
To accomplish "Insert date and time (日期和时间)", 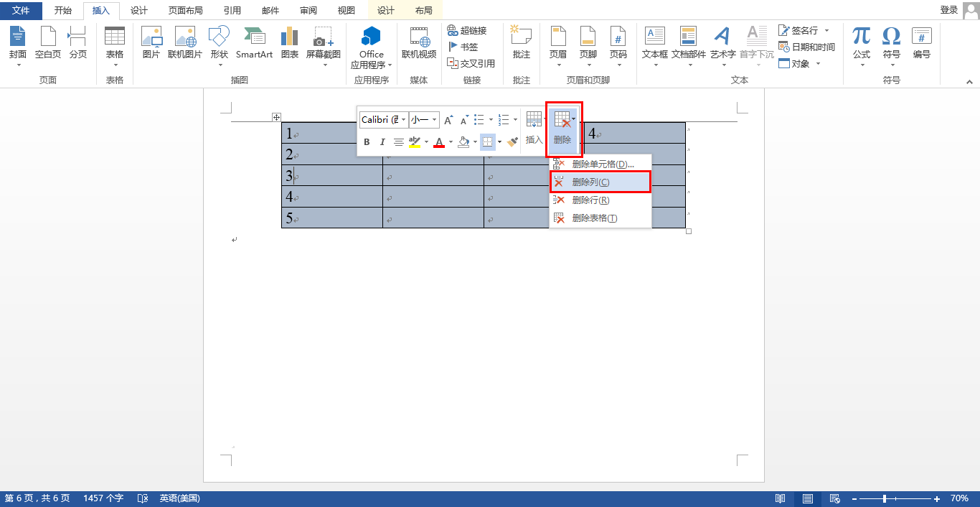I will point(807,47).
